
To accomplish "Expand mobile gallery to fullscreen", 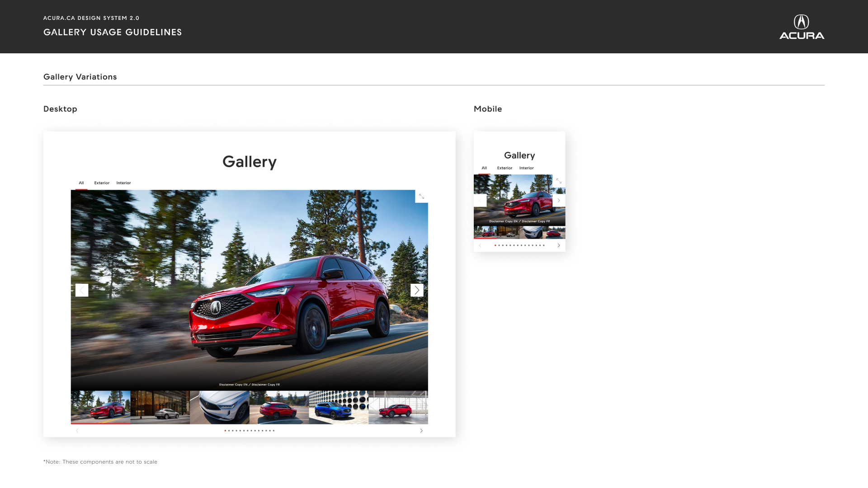I will (x=559, y=181).
